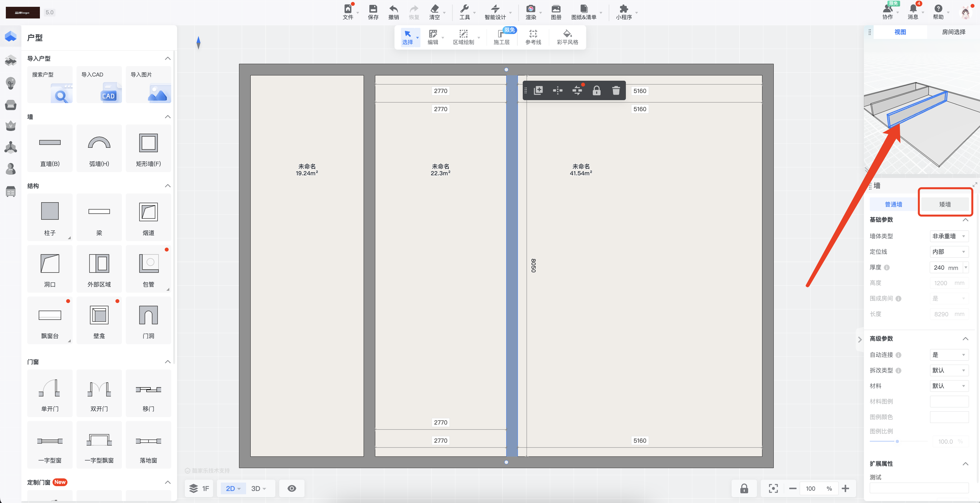
Task: Click 导入CAD import button
Action: [x=99, y=85]
